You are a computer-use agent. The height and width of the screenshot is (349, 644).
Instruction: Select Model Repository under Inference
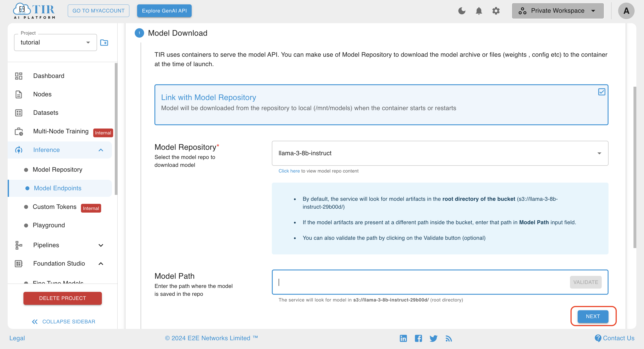(57, 170)
